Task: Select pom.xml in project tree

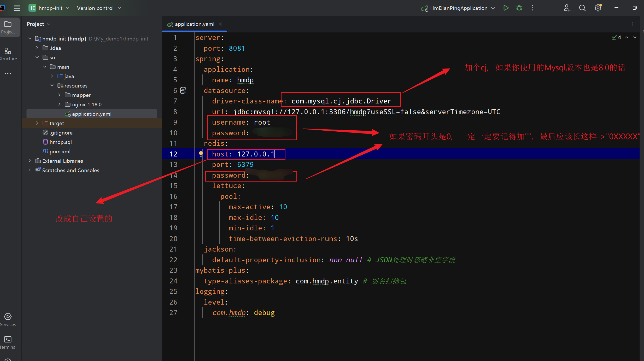Action: (60, 152)
